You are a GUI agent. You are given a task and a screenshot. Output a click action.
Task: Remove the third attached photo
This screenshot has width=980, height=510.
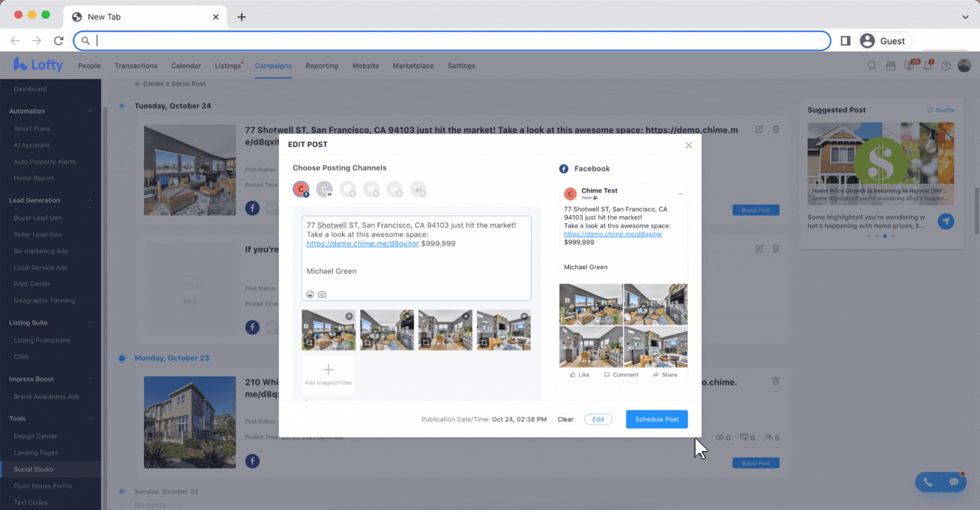click(466, 316)
